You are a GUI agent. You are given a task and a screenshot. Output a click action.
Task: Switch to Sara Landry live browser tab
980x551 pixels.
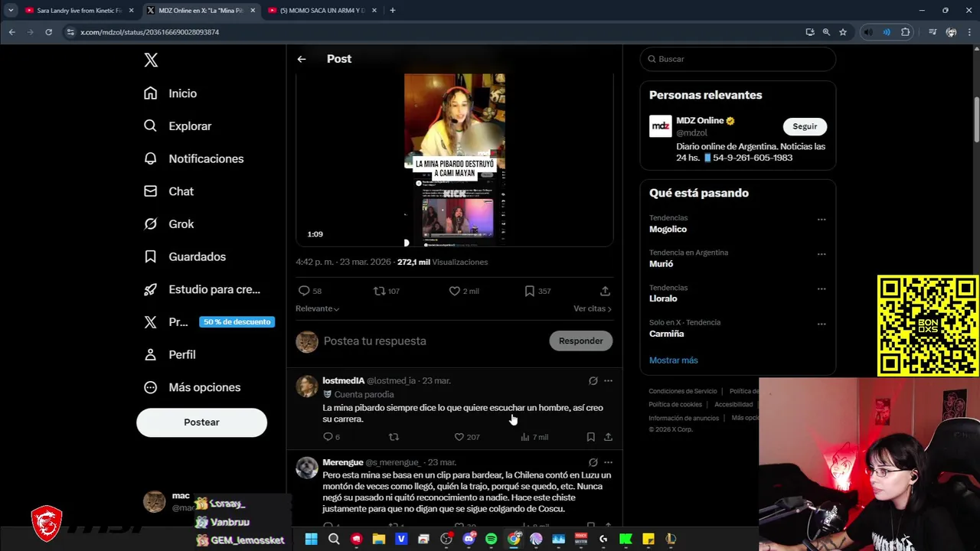pyautogui.click(x=79, y=11)
